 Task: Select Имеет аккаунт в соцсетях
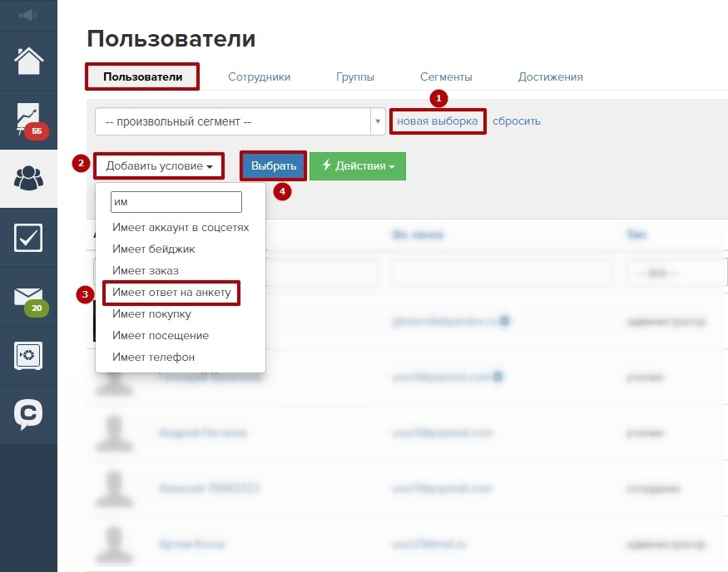tap(181, 227)
